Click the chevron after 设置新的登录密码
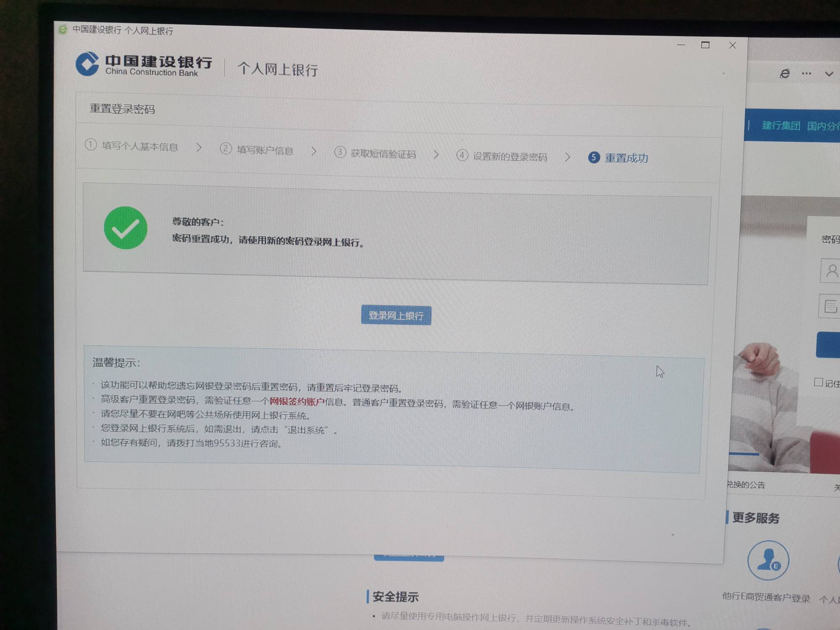 (568, 157)
